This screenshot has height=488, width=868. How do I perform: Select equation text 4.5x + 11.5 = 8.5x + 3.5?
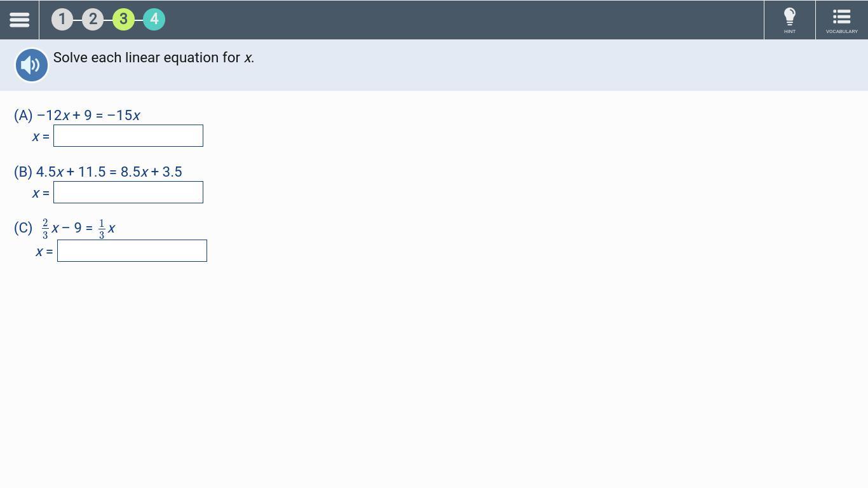point(109,172)
